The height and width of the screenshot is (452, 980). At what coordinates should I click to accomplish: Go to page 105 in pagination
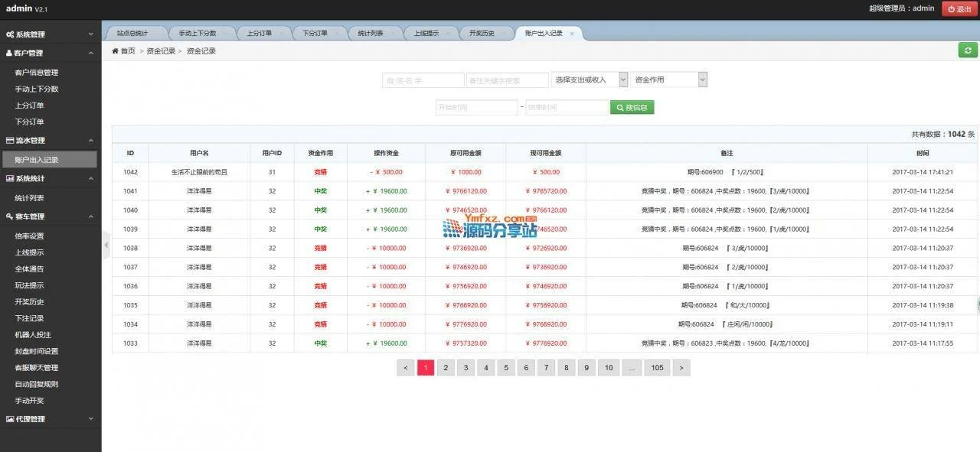657,368
